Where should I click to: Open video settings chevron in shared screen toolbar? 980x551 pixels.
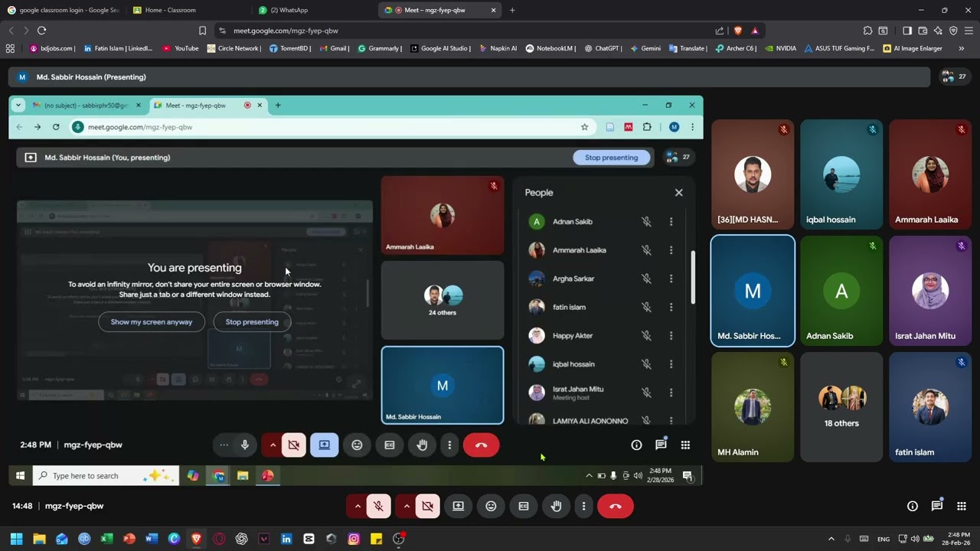273,445
